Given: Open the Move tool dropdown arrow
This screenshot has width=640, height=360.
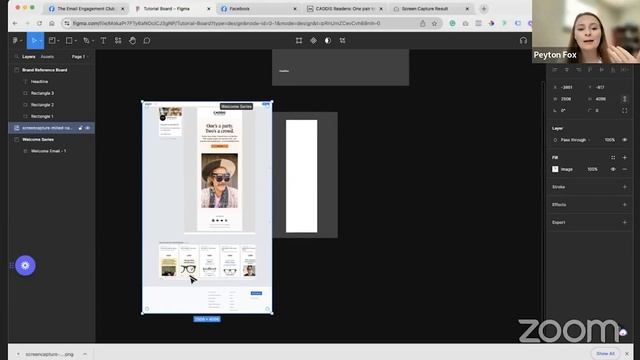Looking at the screenshot, I should click(x=40, y=41).
